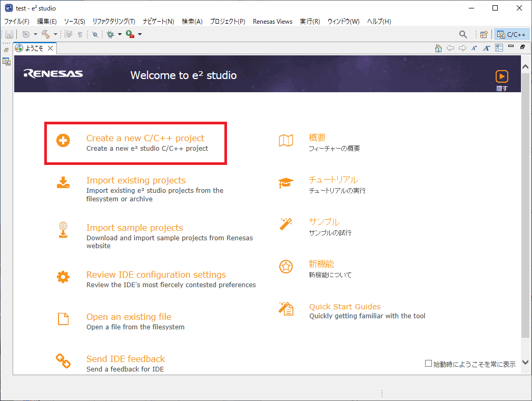Click the customize welcome page icon
The image size is (532, 401).
499,48
